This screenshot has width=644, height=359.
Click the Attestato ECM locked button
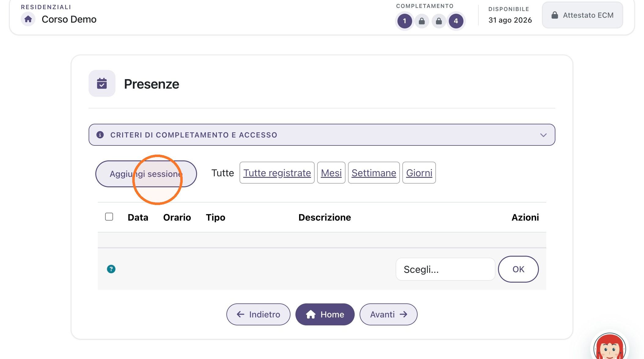582,15
